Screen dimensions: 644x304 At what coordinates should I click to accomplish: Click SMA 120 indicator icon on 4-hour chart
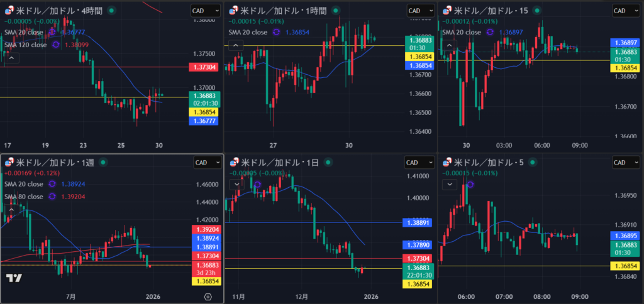click(55, 45)
